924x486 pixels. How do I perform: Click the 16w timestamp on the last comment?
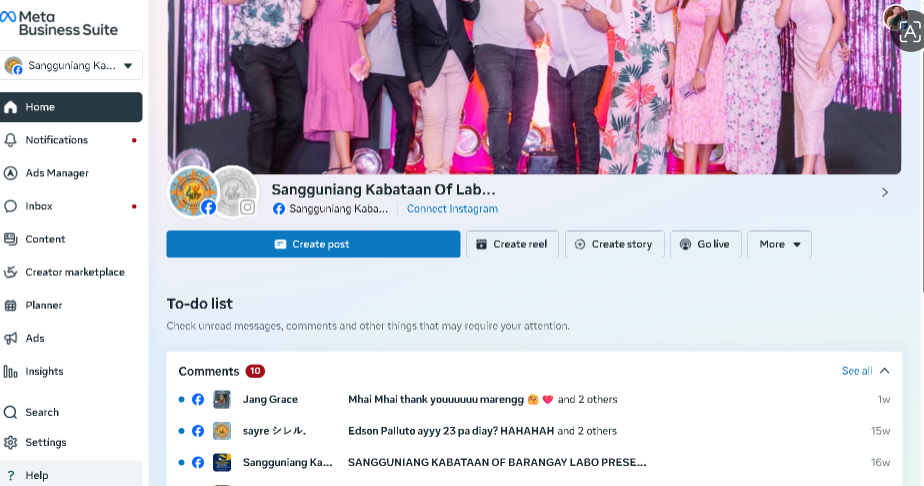point(880,462)
